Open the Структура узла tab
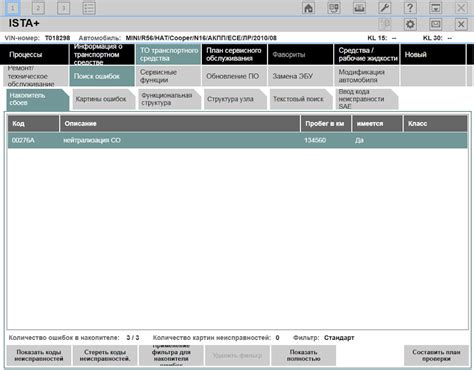This screenshot has height=370, width=474. (x=235, y=99)
